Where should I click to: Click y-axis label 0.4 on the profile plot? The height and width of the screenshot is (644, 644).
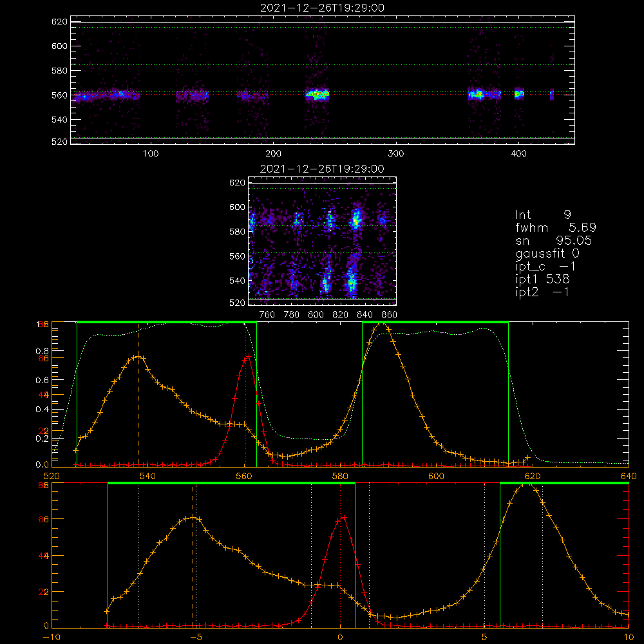43,410
